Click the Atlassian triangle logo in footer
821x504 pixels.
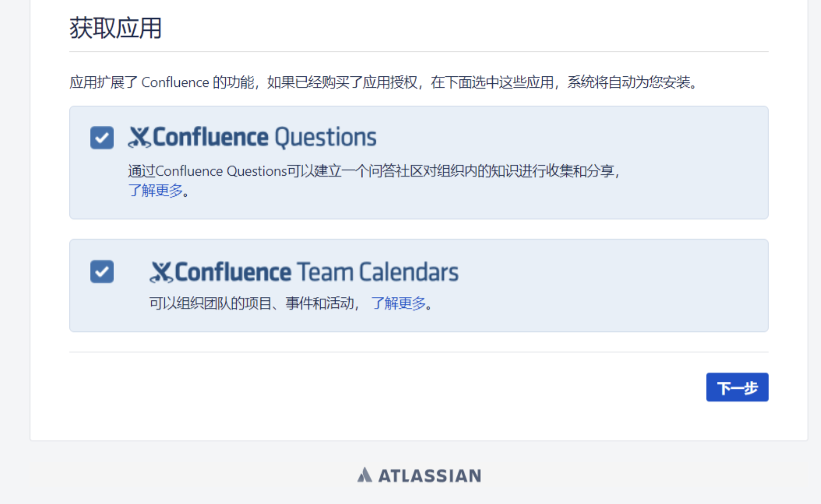coord(365,475)
